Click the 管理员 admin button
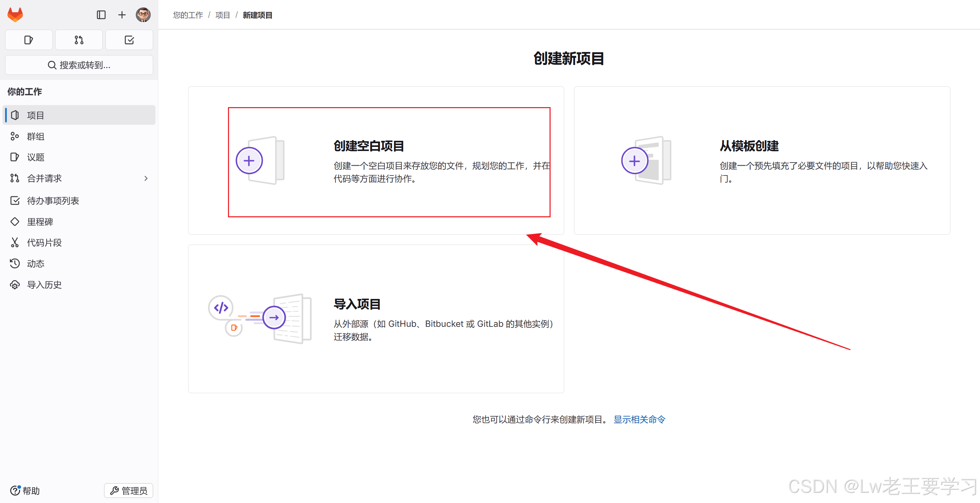The width and height of the screenshot is (980, 503). 129,490
